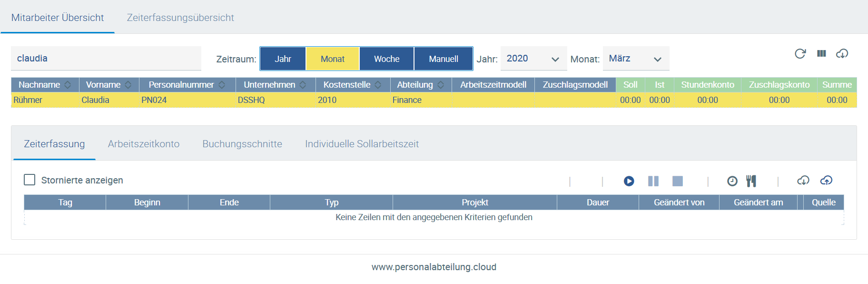Sort by Nachname column arrows
868x284 pixels.
point(68,85)
